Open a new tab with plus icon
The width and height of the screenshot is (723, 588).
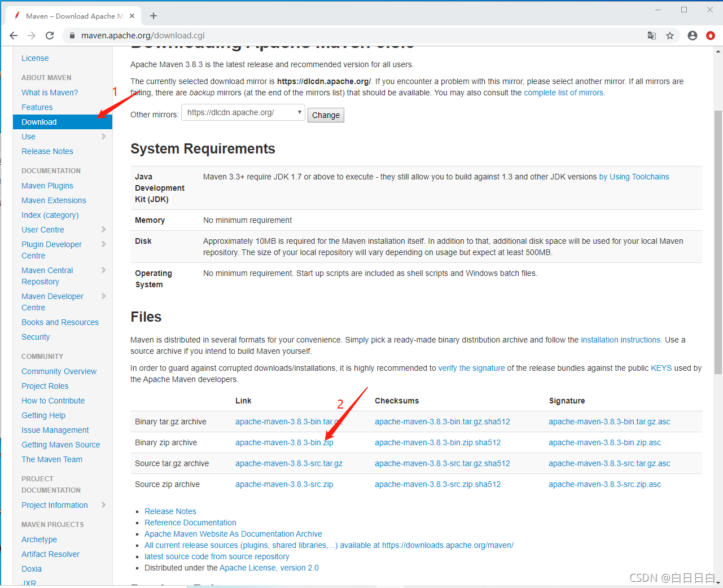click(x=154, y=16)
